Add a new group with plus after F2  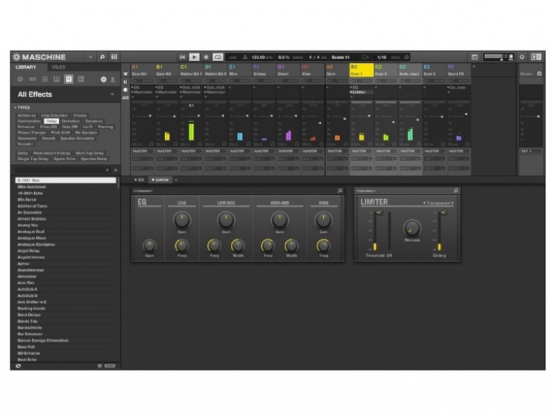tap(474, 67)
